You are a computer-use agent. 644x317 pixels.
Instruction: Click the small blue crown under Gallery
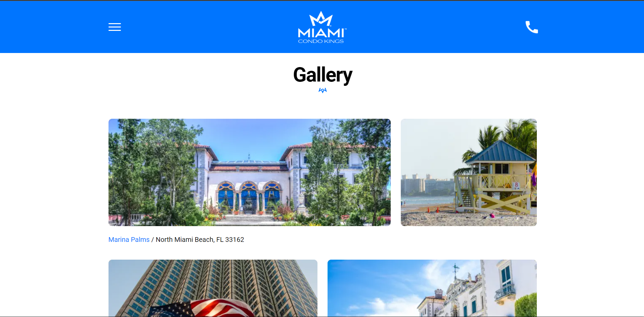[323, 90]
